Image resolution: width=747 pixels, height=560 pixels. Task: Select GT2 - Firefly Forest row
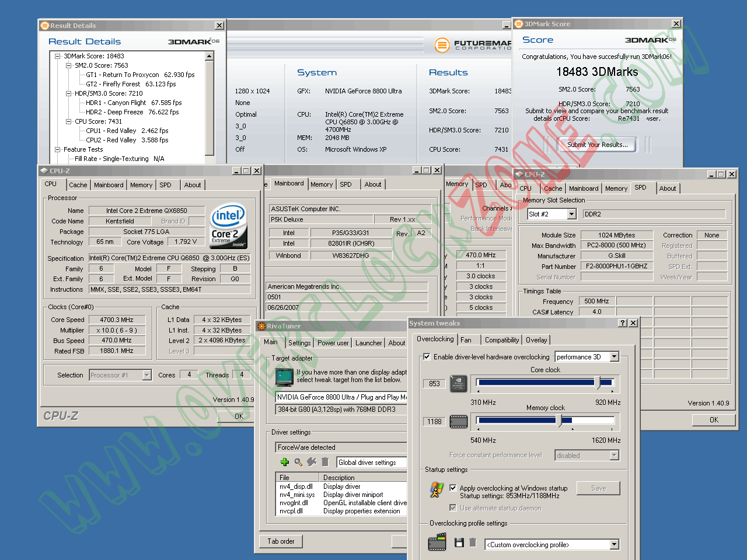131,84
